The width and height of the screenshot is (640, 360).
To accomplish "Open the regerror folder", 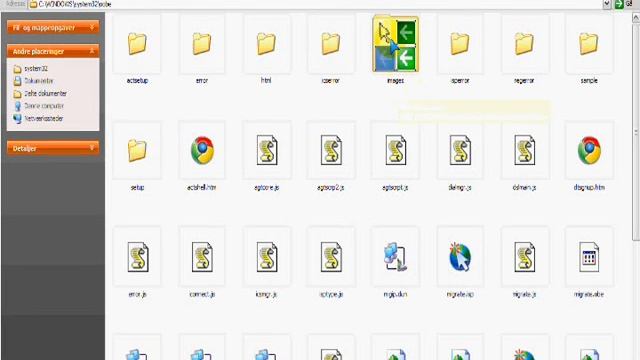I will pos(524,44).
